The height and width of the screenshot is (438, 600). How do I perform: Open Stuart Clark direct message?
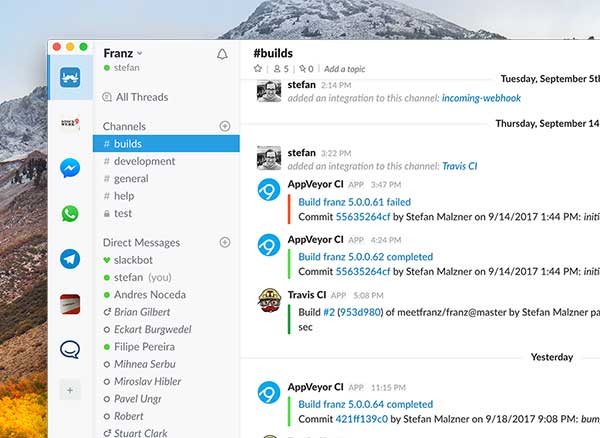[166, 433]
